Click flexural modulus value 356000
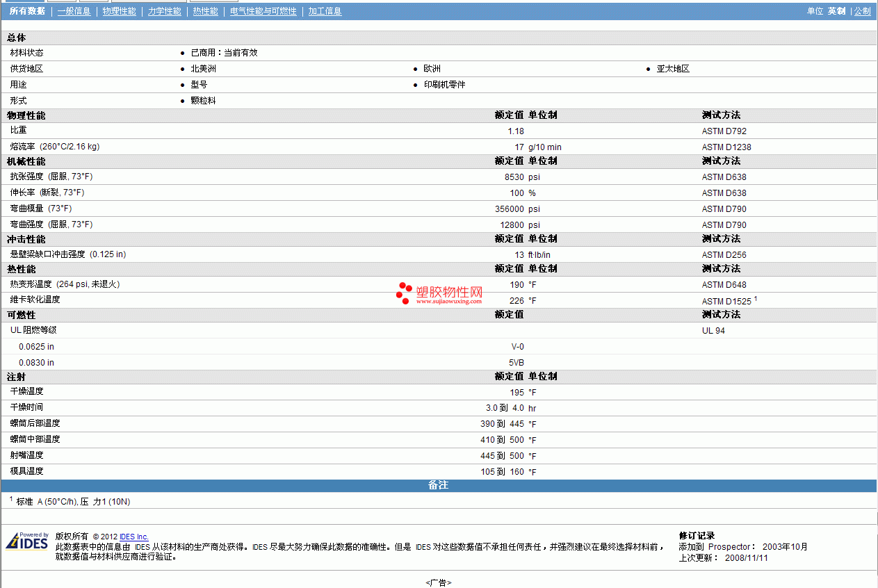The width and height of the screenshot is (878, 588). pos(510,209)
